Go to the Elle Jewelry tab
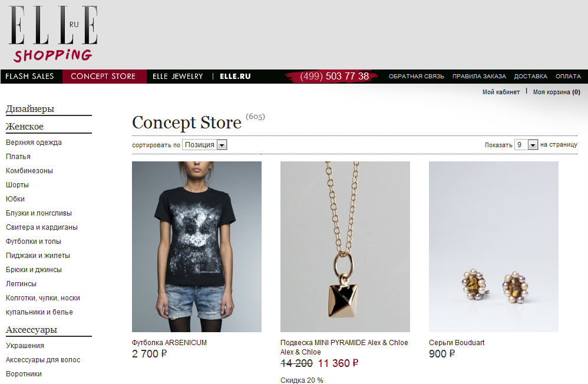This screenshot has height=384, width=588. tap(178, 76)
